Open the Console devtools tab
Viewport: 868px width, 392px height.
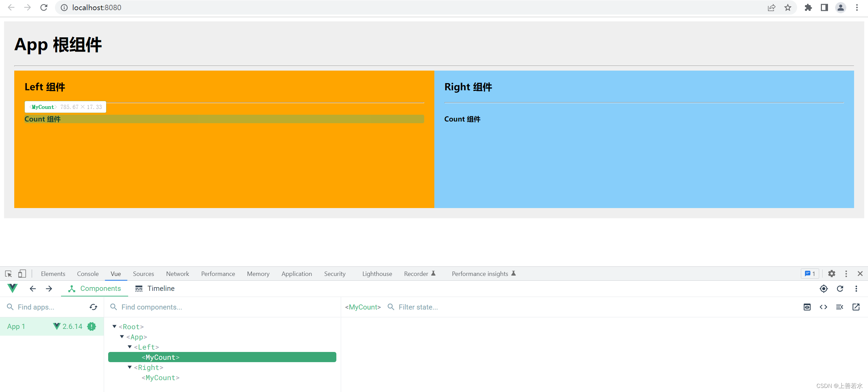pyautogui.click(x=87, y=274)
